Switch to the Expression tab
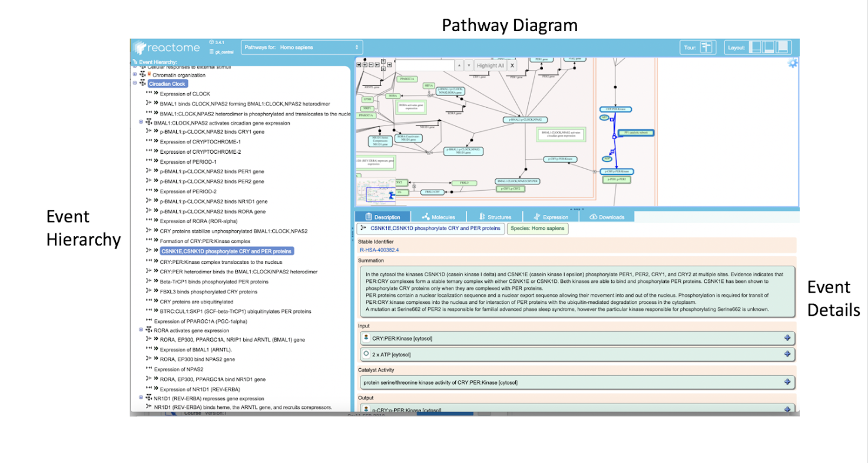 tap(551, 217)
